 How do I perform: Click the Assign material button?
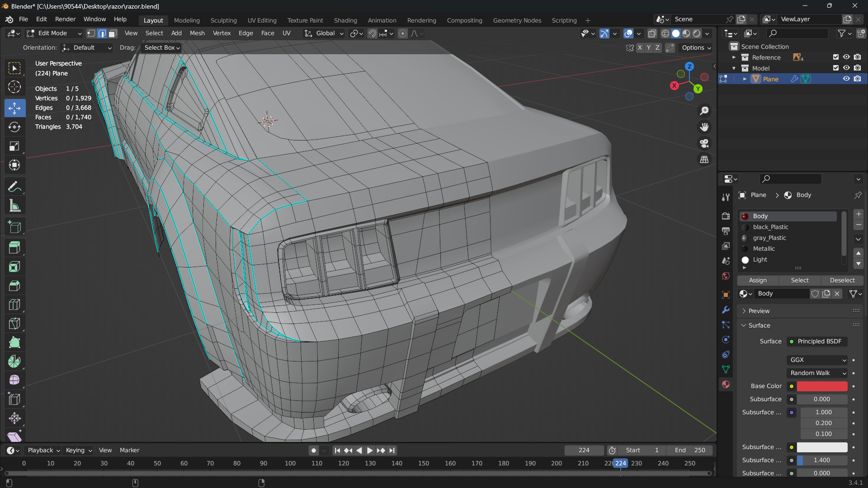758,280
